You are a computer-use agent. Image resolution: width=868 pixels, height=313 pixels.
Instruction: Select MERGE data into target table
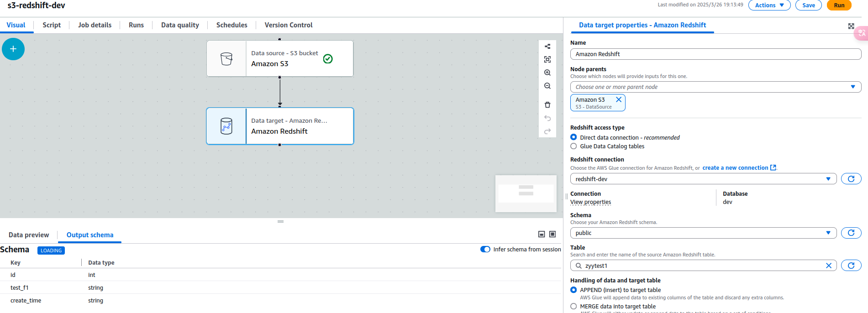[573, 306]
